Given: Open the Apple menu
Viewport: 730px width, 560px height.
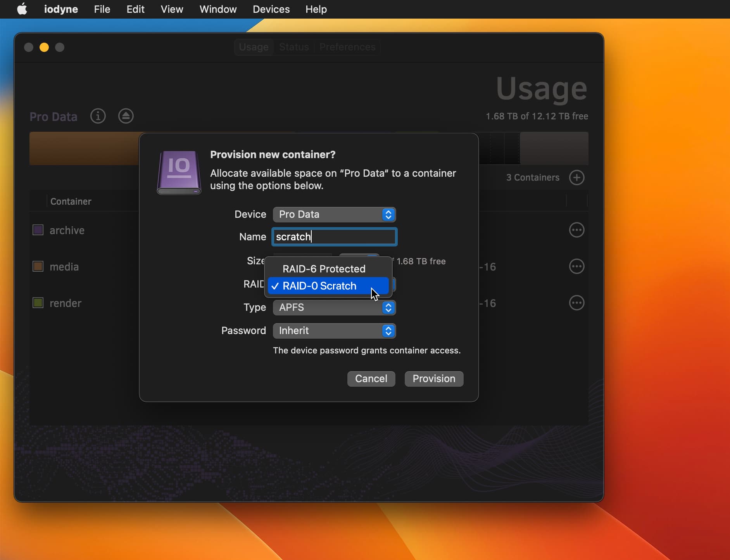Looking at the screenshot, I should [22, 9].
